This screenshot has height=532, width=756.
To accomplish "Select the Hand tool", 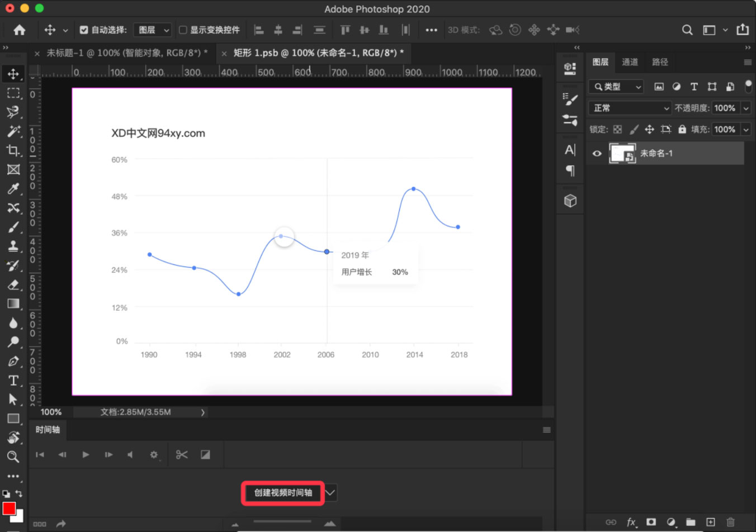I will click(x=13, y=438).
